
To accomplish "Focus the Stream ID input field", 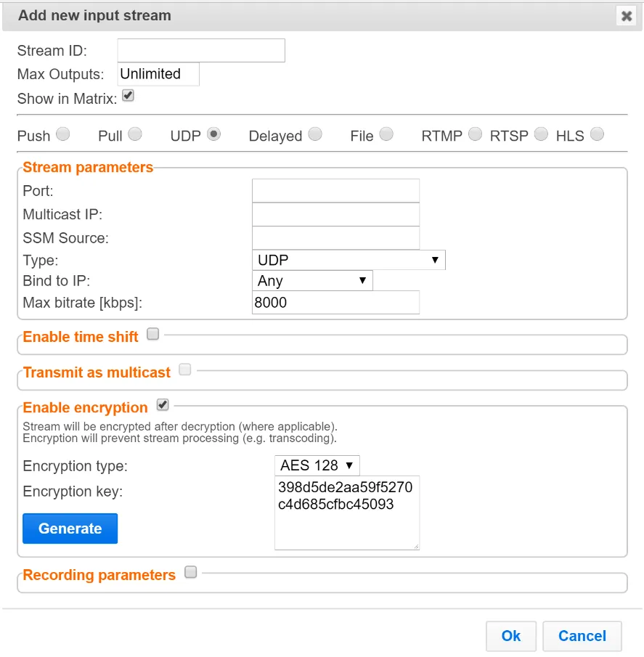I will pyautogui.click(x=201, y=50).
